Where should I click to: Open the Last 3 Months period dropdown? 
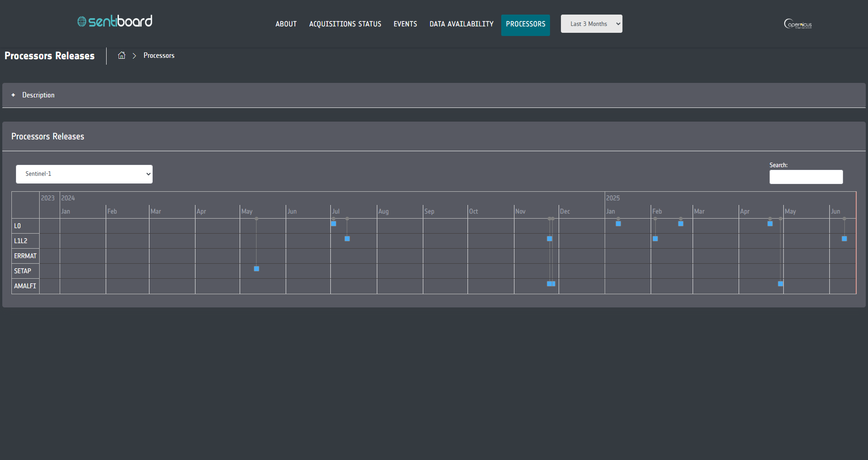(x=591, y=24)
